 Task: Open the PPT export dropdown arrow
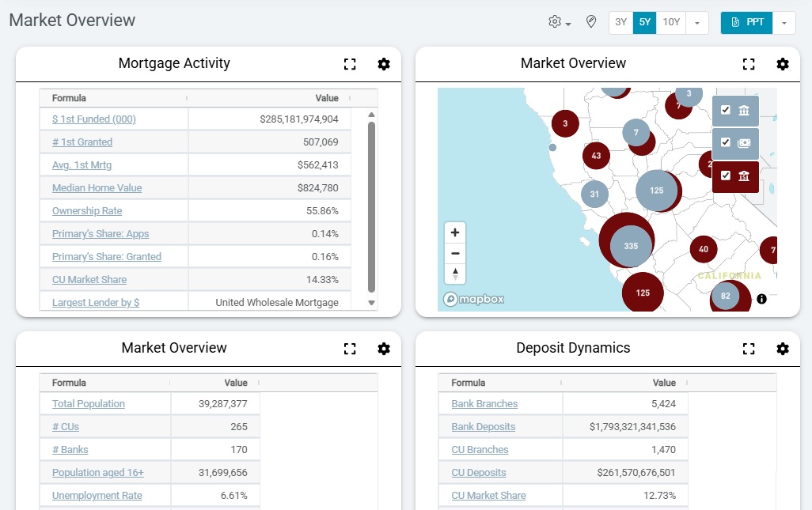click(x=784, y=22)
